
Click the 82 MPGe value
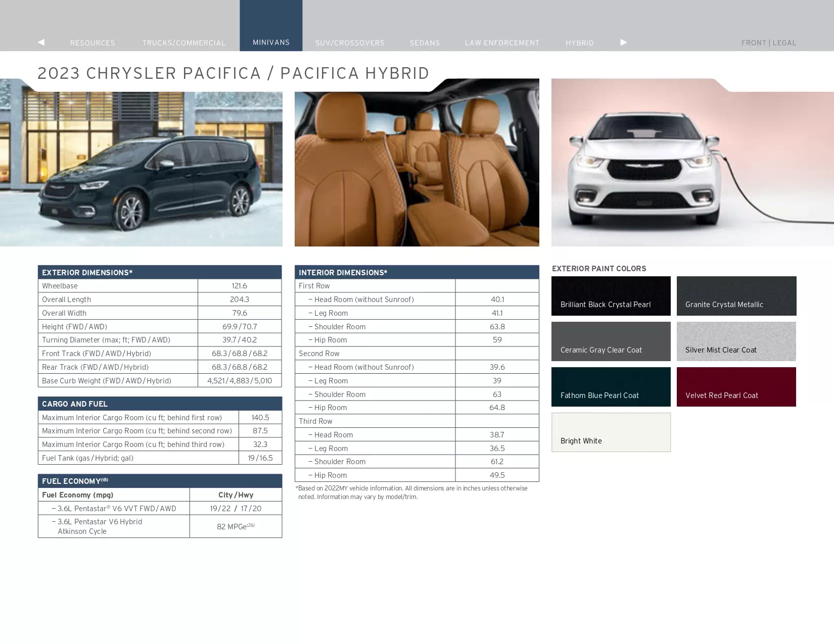(236, 526)
